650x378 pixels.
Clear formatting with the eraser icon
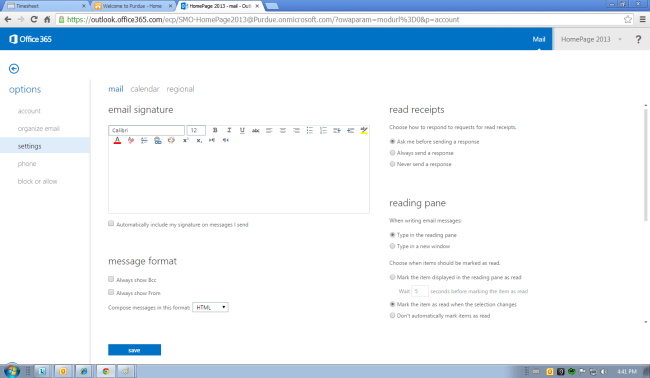pos(131,141)
